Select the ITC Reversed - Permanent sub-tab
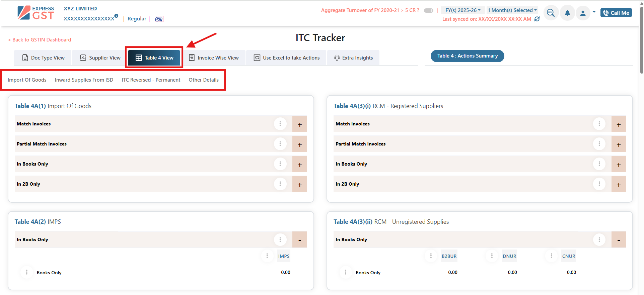Image resolution: width=644 pixels, height=295 pixels. pos(151,80)
